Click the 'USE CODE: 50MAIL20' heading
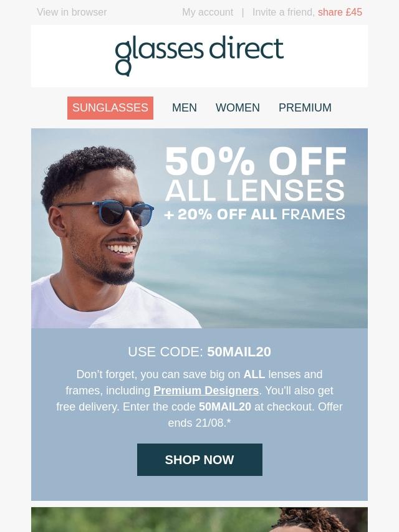 coord(199,352)
